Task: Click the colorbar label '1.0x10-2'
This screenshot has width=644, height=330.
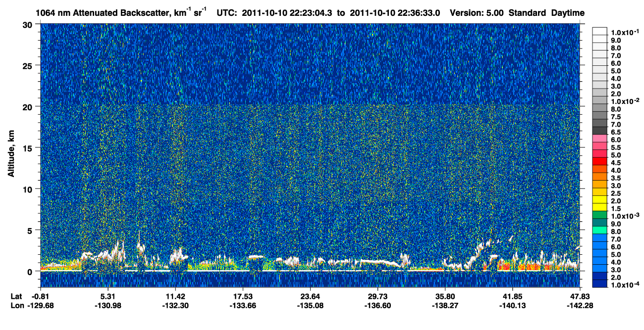Action: click(625, 100)
